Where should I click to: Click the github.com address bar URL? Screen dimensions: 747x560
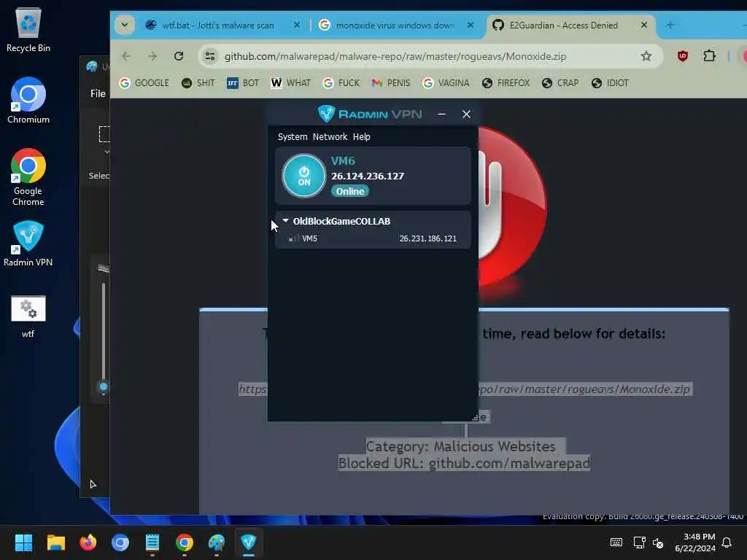point(395,56)
